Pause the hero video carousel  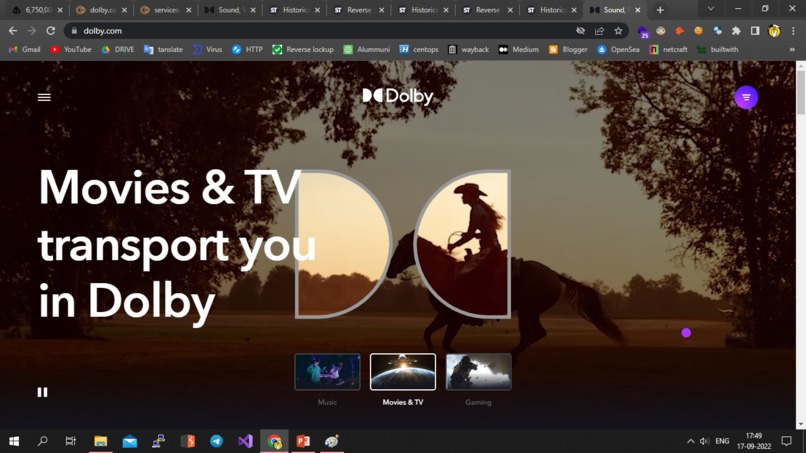pos(43,392)
